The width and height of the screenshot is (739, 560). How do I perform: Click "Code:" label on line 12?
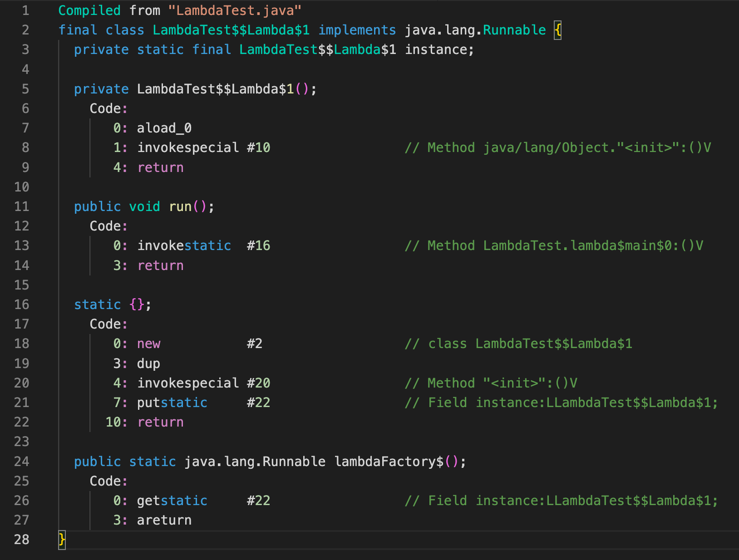pos(109,226)
